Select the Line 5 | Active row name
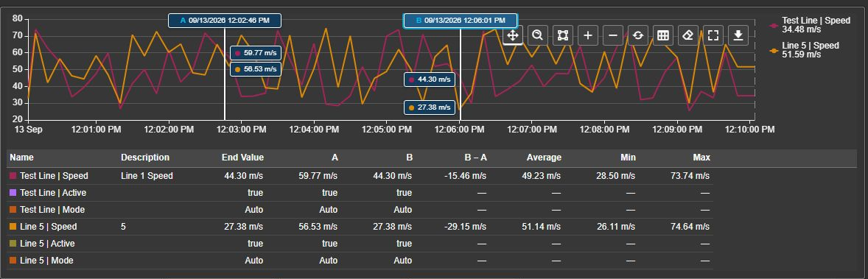This screenshot has height=279, width=868. 47,244
